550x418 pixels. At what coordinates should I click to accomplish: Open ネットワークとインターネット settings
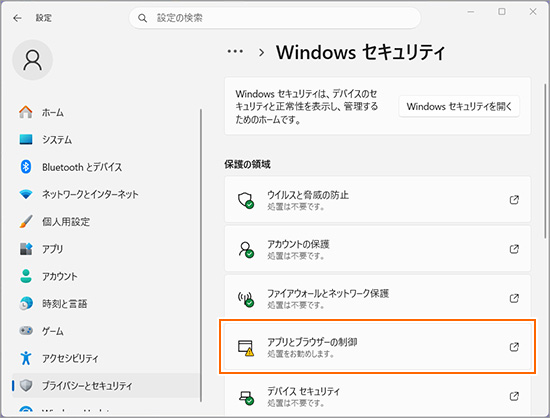click(106, 194)
